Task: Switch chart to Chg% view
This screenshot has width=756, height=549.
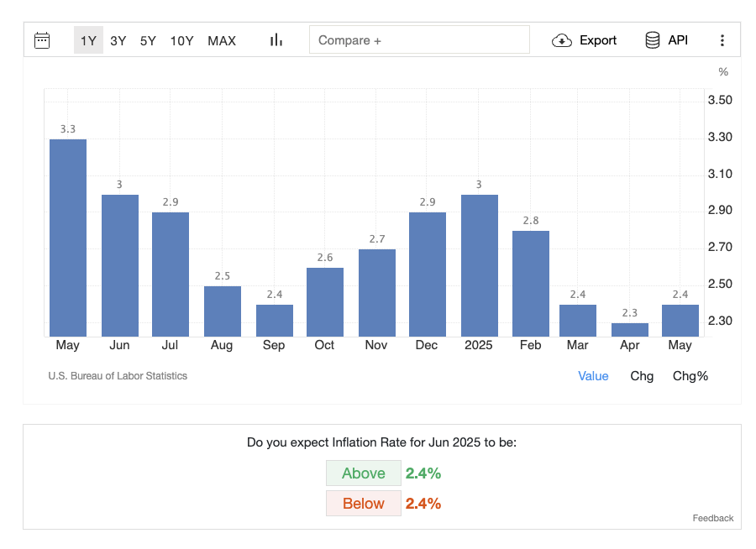Action: tap(690, 376)
